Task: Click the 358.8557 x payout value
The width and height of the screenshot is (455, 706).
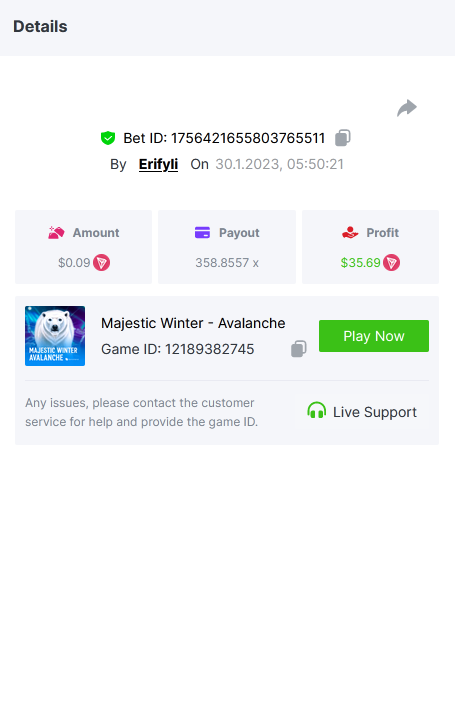Action: 227,262
